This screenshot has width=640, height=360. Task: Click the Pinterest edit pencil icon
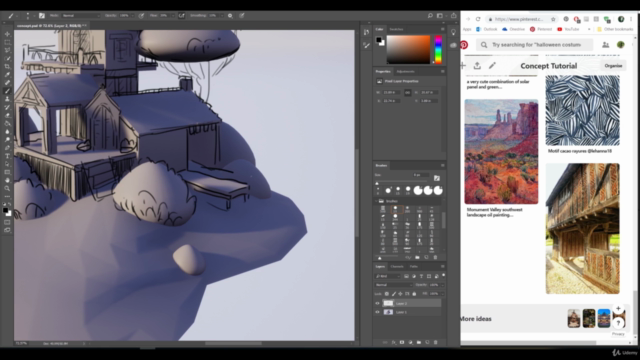[x=492, y=66]
